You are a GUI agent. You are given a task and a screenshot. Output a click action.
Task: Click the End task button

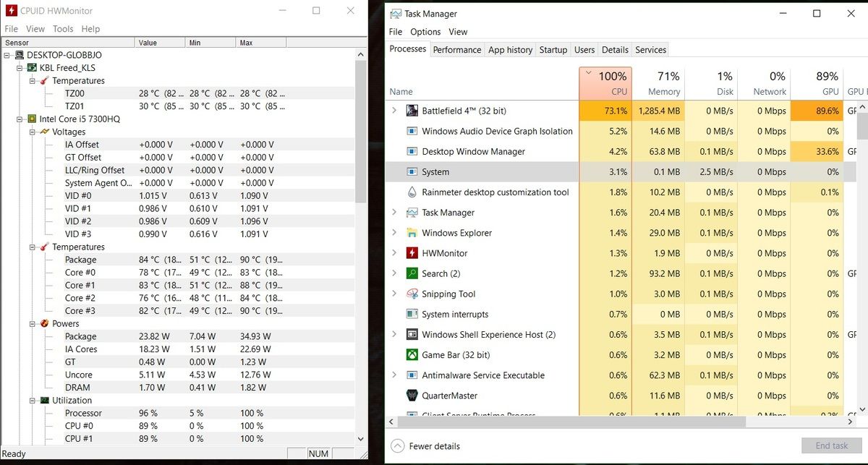click(832, 446)
